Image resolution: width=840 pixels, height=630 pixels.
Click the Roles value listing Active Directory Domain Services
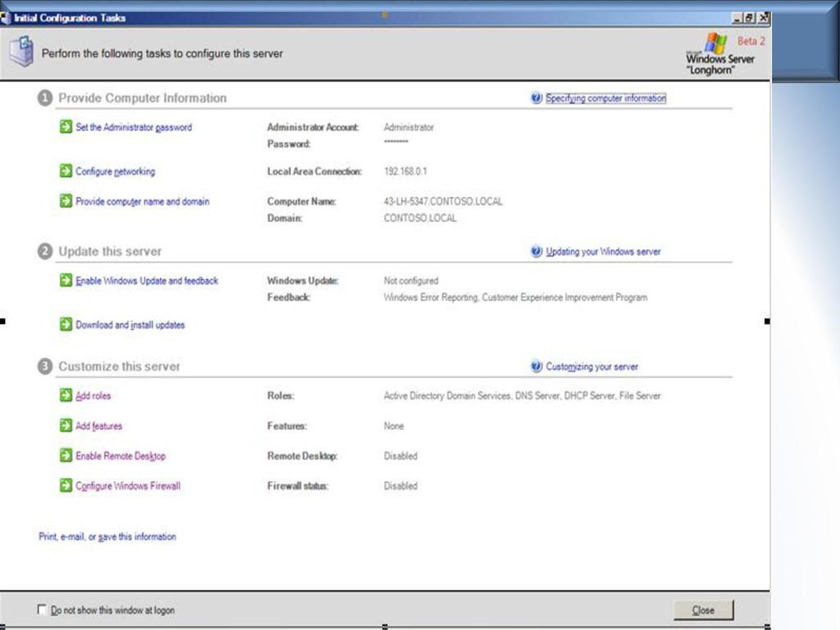pyautogui.click(x=522, y=396)
